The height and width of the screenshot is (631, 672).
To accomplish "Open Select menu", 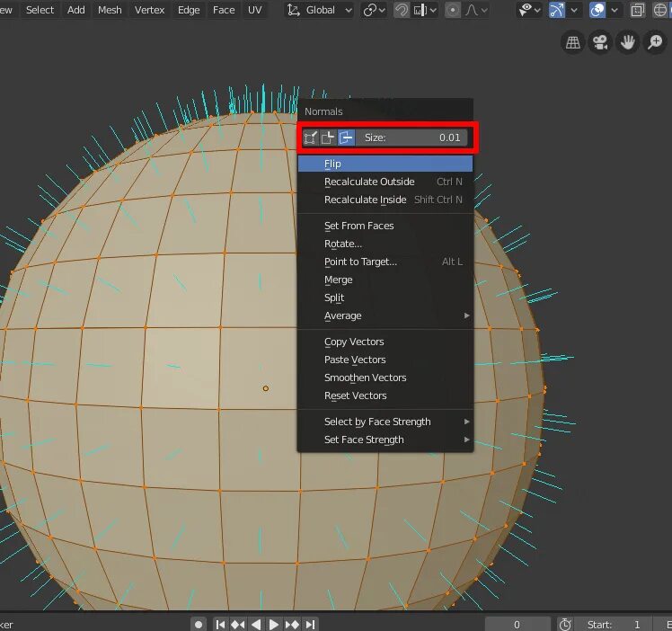I will point(40,10).
